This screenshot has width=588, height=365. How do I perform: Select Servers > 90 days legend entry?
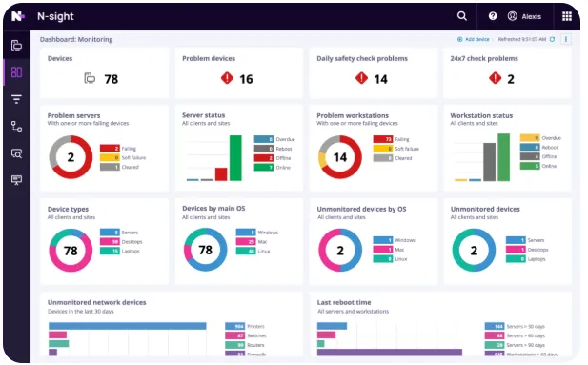tap(515, 345)
